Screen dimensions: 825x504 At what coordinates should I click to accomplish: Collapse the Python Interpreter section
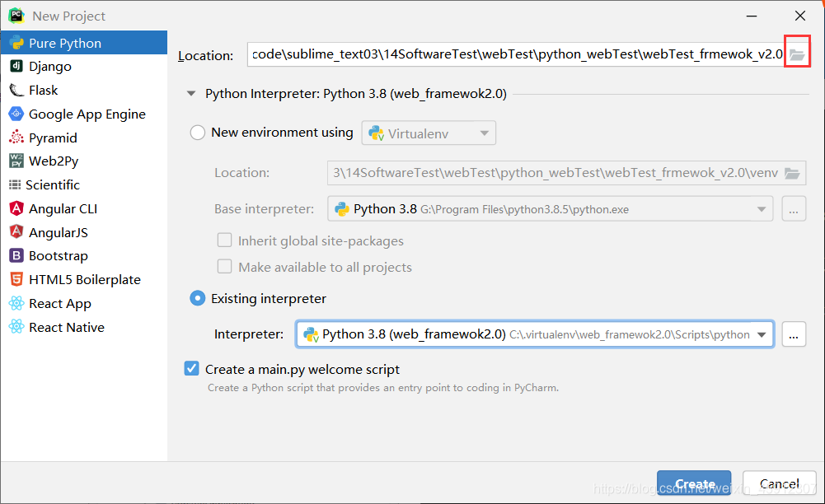(x=191, y=94)
